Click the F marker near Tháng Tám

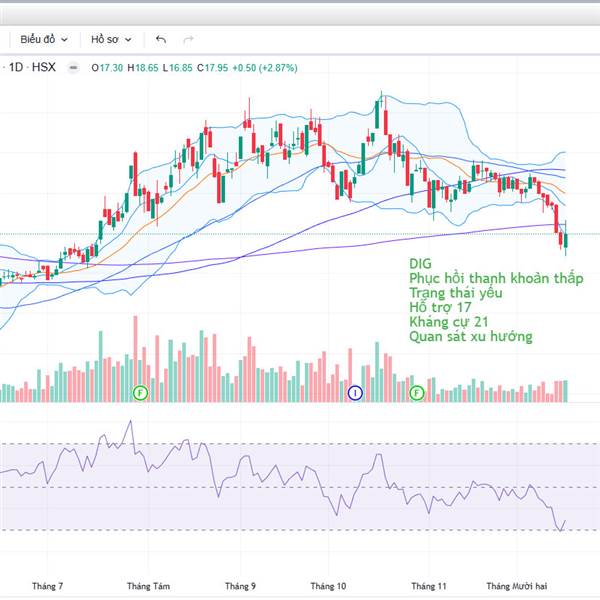[140, 393]
